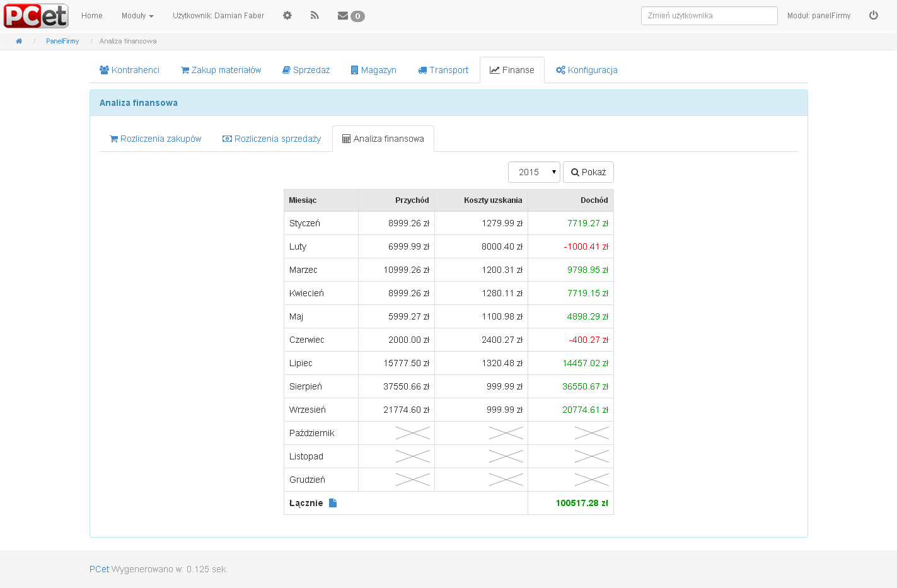Select the Styczeń row label

(x=304, y=223)
